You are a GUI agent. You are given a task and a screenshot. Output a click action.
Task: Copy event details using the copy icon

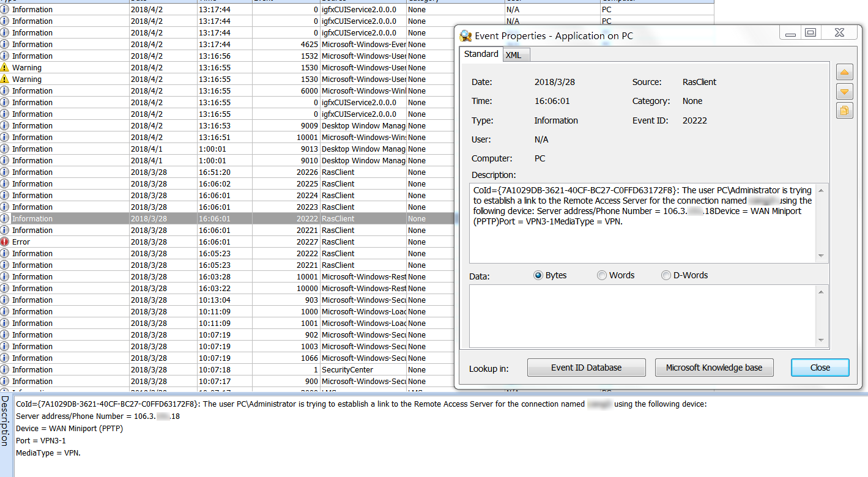845,111
